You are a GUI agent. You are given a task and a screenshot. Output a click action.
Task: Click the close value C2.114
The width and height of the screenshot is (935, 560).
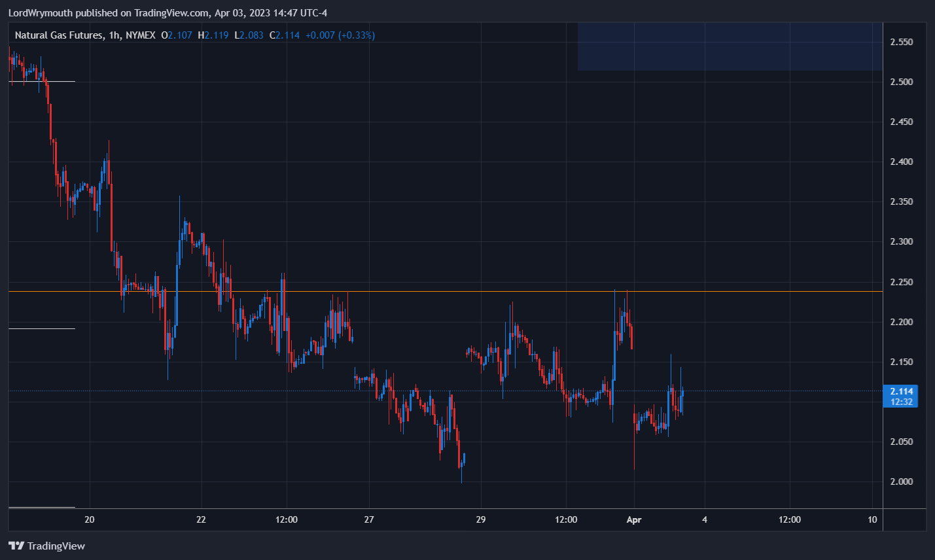click(x=285, y=35)
